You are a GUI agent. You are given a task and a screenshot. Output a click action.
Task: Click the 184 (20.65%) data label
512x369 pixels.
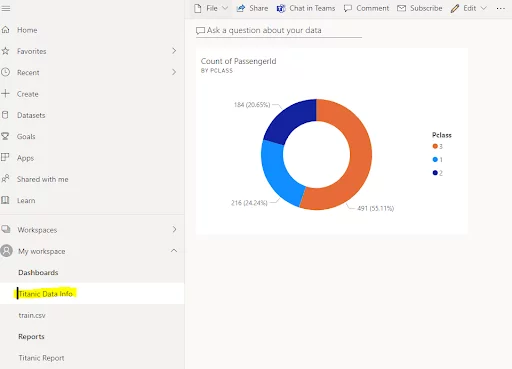pos(252,105)
